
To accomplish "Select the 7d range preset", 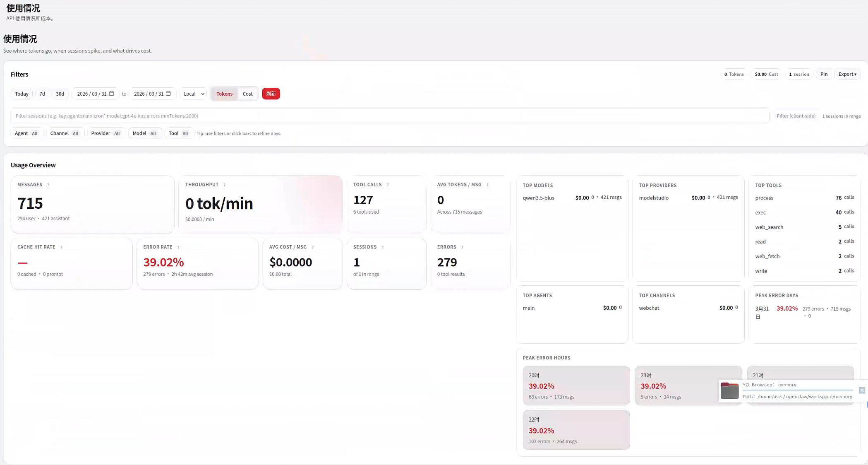I will tap(42, 94).
